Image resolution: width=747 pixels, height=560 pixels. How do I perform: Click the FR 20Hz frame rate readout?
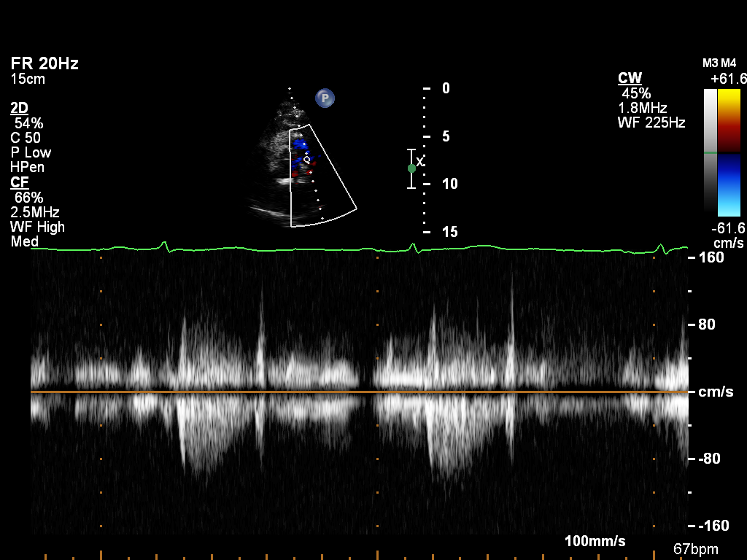[44, 64]
